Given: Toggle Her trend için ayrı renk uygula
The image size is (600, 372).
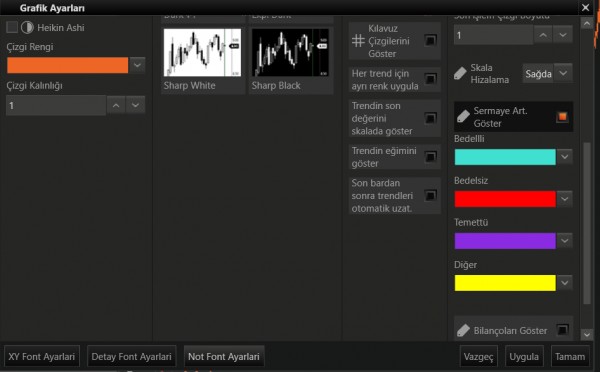Looking at the screenshot, I should [x=430, y=79].
